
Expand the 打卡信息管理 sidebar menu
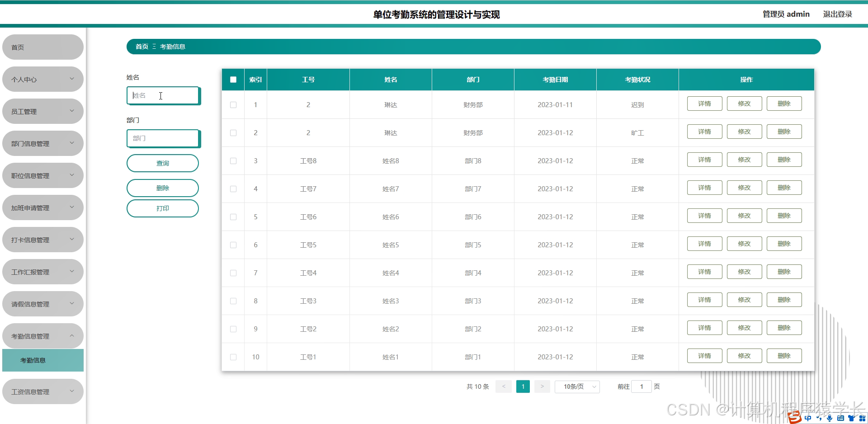tap(43, 240)
